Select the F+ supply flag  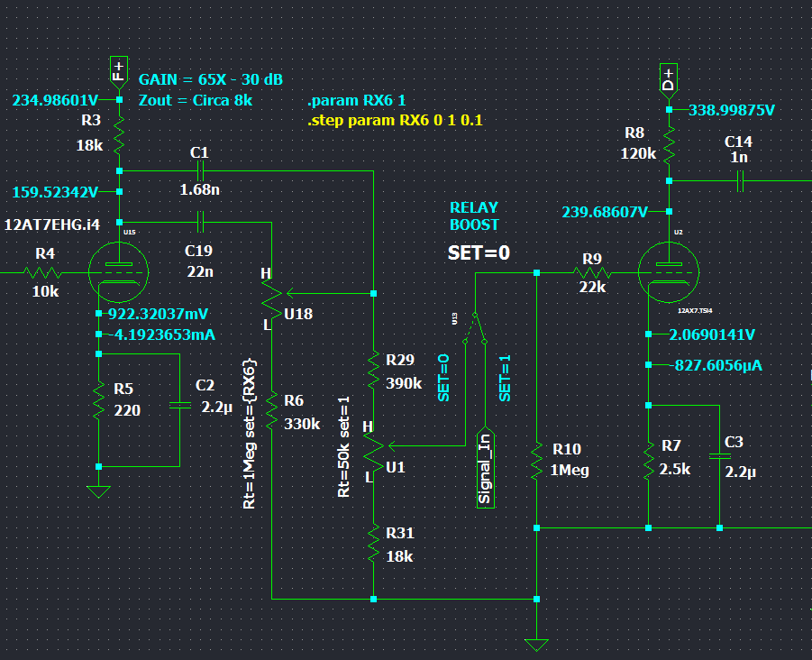click(119, 69)
